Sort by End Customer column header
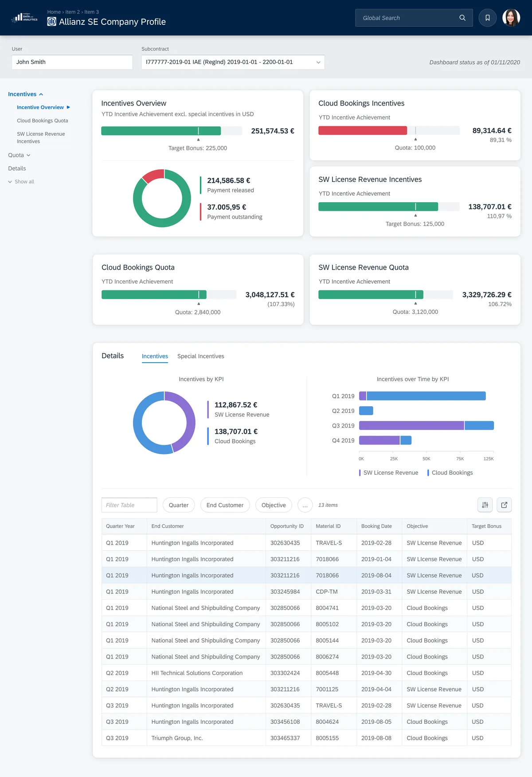 [x=206, y=526]
